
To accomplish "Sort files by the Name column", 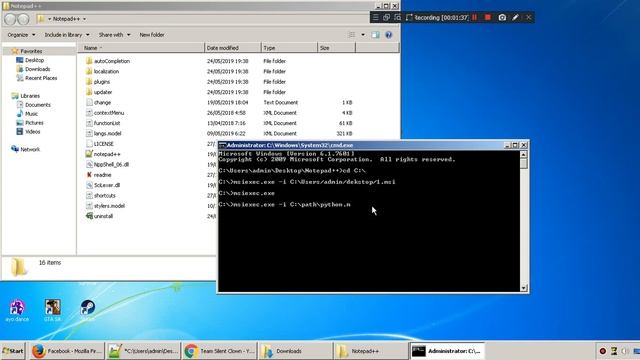I will (x=141, y=48).
